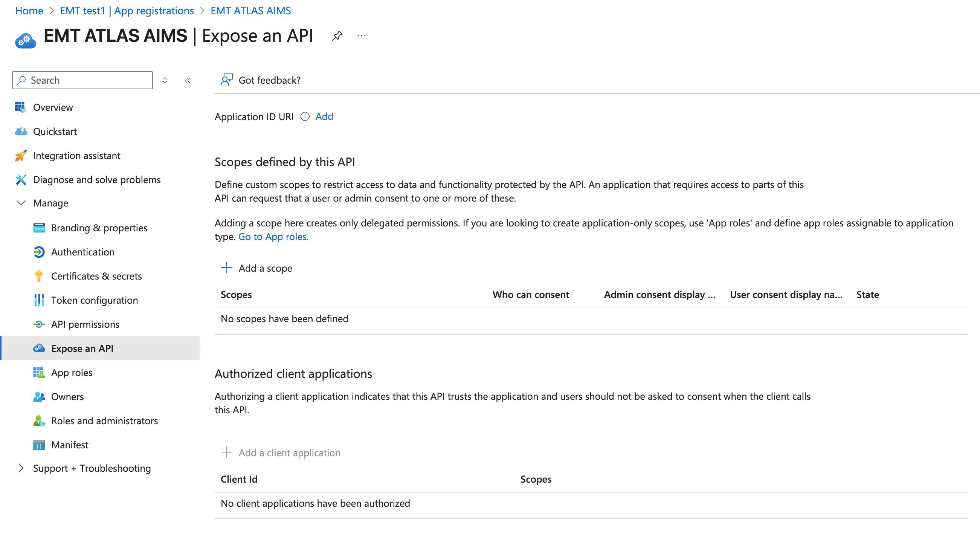Click the Token configuration bars icon
Image resolution: width=980 pixels, height=535 pixels.
coord(39,300)
